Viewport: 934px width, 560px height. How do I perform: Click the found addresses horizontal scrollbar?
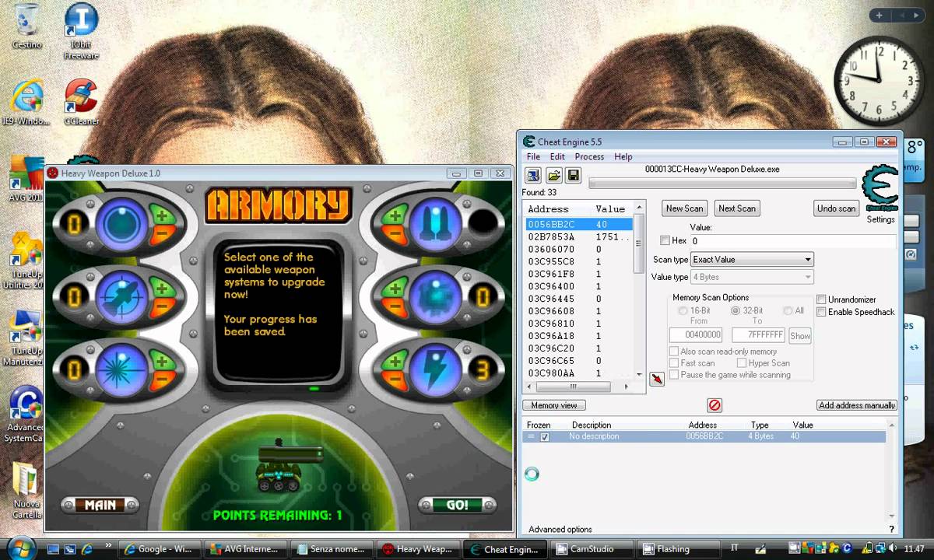[580, 387]
